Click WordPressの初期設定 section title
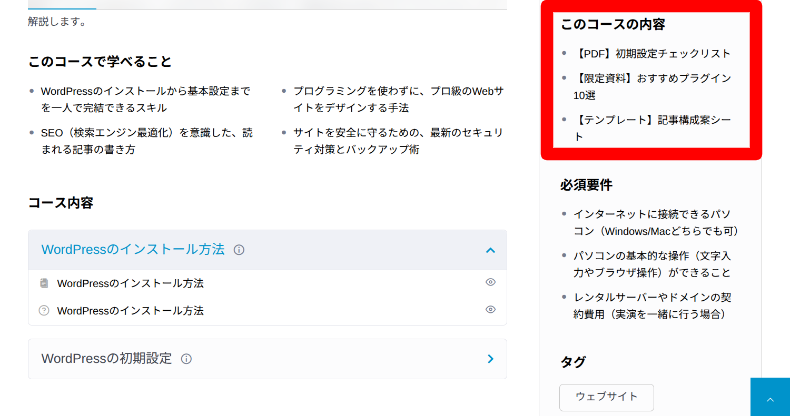Screen dimensions: 790x416 [107, 359]
